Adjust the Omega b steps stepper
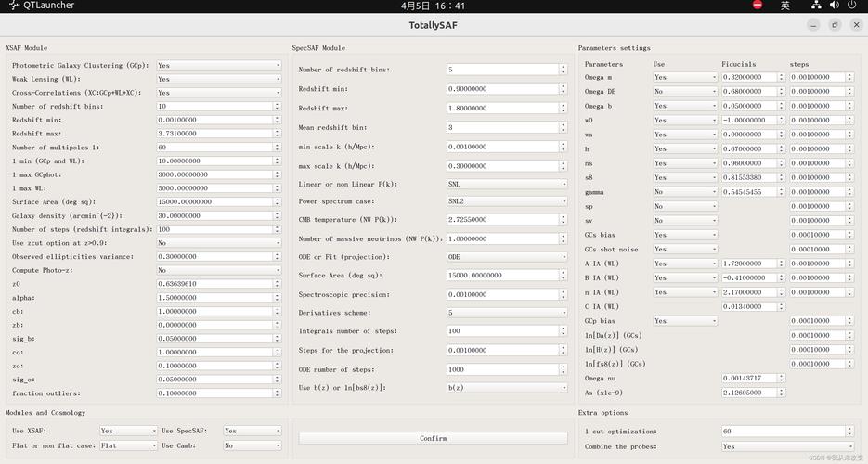 point(849,106)
